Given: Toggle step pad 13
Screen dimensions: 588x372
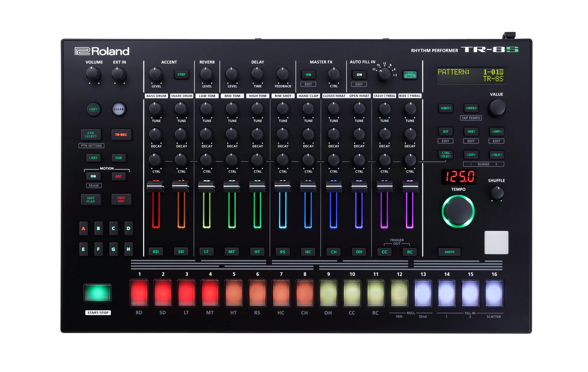Looking at the screenshot, I should click(x=423, y=293).
